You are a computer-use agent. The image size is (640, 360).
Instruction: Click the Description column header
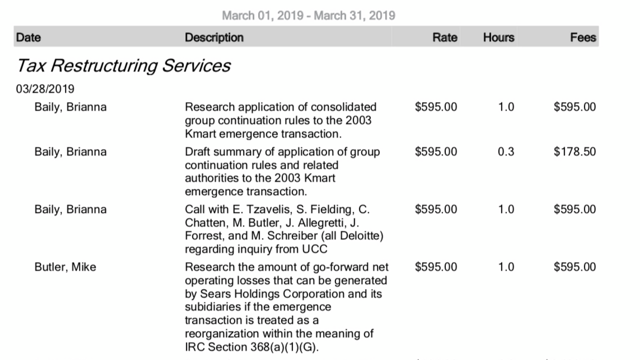214,38
